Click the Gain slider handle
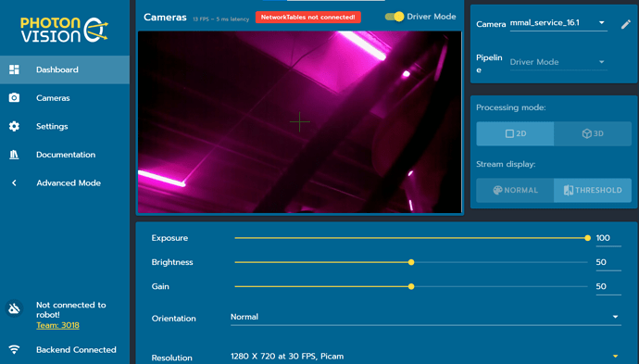Screen dimensions: 639x364 [x=411, y=286]
